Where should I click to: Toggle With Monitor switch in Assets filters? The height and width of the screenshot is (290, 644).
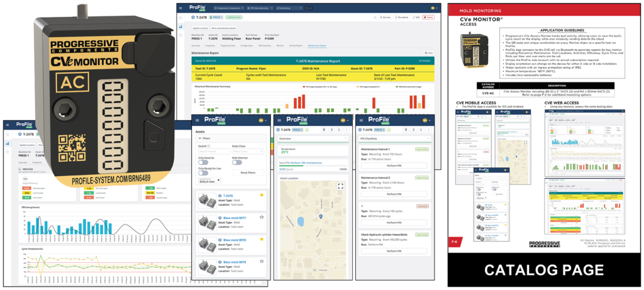coord(236,162)
